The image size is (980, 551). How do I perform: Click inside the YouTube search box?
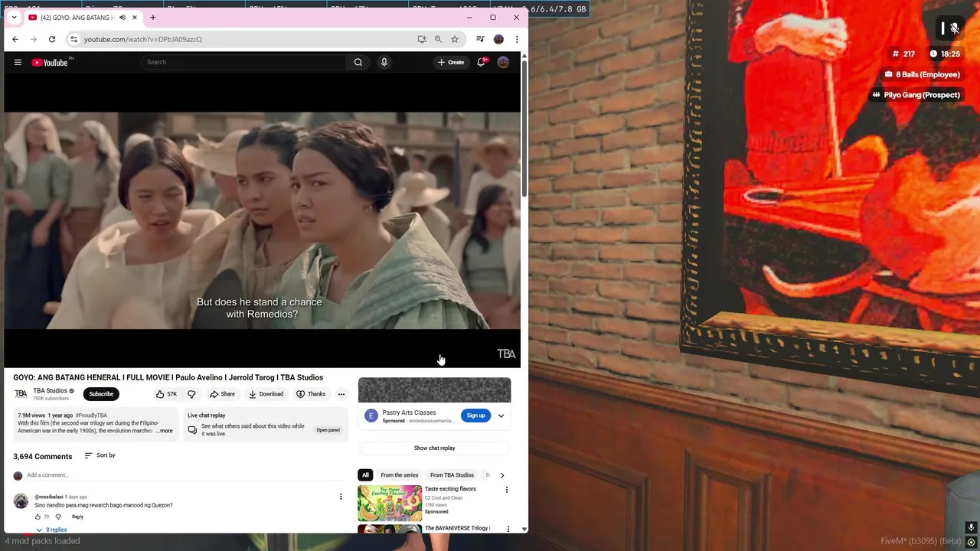(245, 62)
